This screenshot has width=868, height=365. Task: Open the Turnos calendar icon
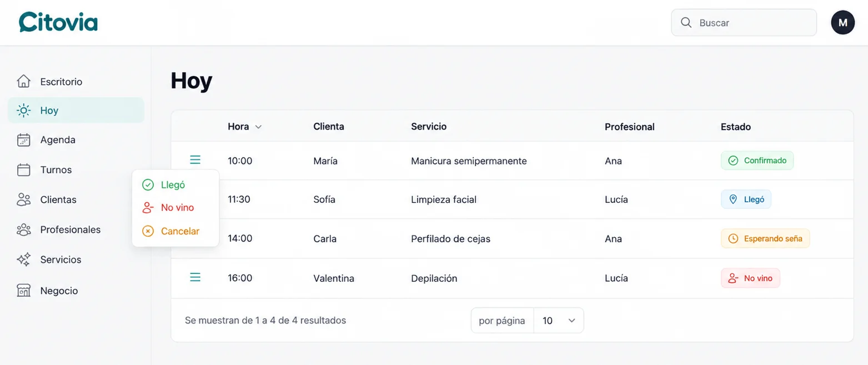tap(23, 169)
